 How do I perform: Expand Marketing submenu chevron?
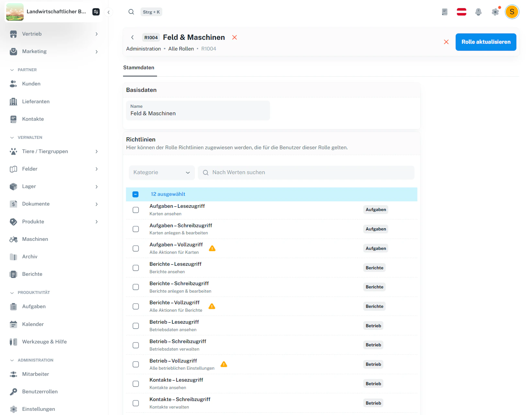click(96, 52)
